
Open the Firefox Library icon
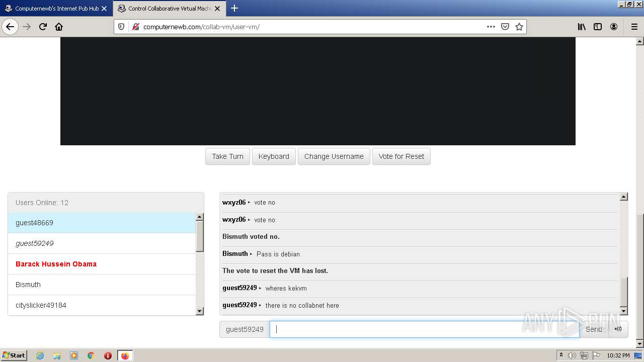[x=582, y=27]
